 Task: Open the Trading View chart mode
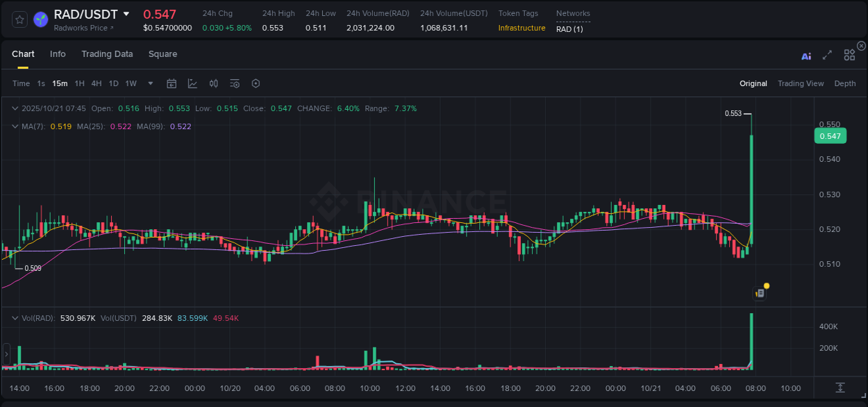pos(800,83)
